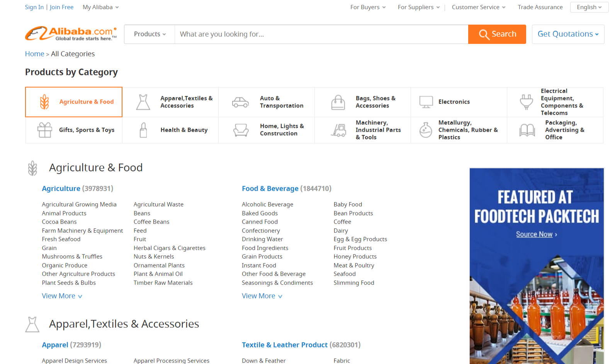The width and height of the screenshot is (615, 364).
Task: Open the Agriculture subcategory heading link
Action: coord(61,189)
